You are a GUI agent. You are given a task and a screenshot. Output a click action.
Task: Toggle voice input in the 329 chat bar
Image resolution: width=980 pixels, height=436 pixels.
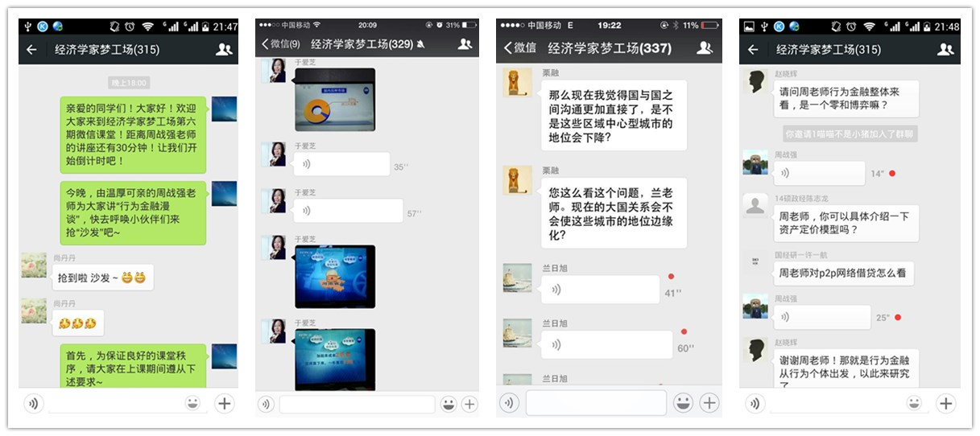coord(266,405)
